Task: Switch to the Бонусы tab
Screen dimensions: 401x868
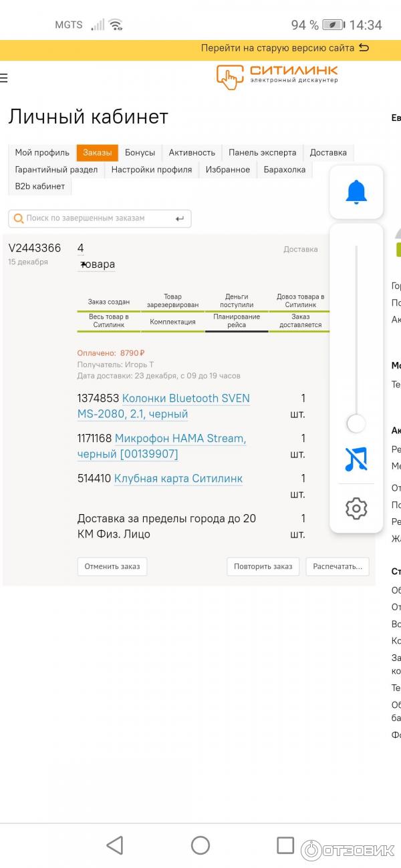Action: point(140,153)
